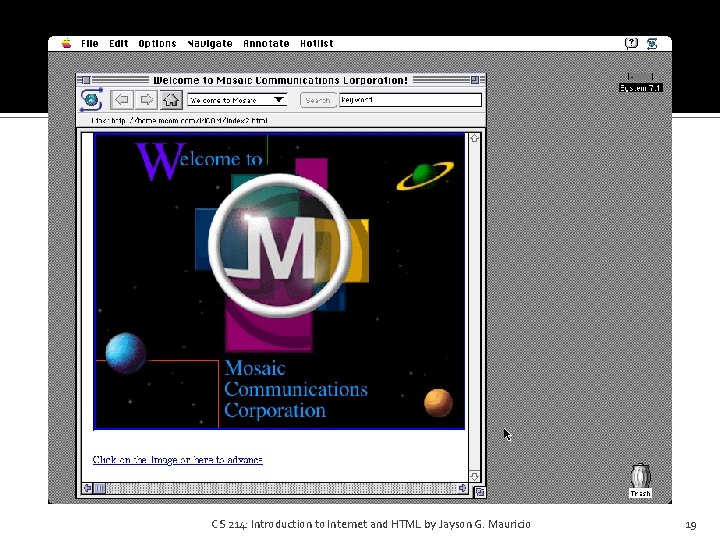Go forward with the right arrow button
Image resolution: width=720 pixels, height=540 pixels.
tap(146, 100)
